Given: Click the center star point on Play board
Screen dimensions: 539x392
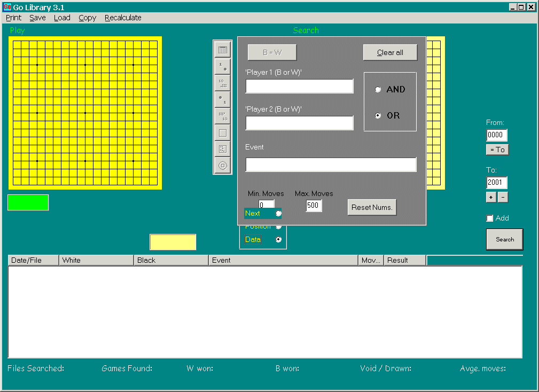Looking at the screenshot, I should pos(85,113).
